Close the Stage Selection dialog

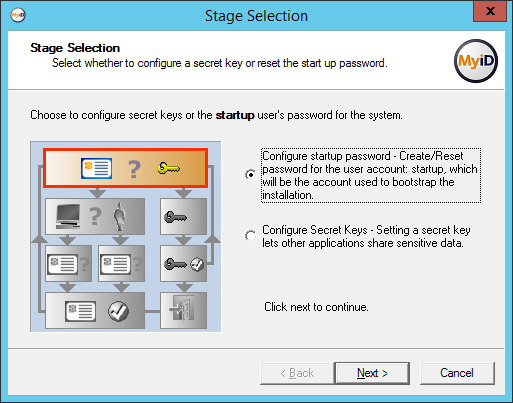(490, 11)
